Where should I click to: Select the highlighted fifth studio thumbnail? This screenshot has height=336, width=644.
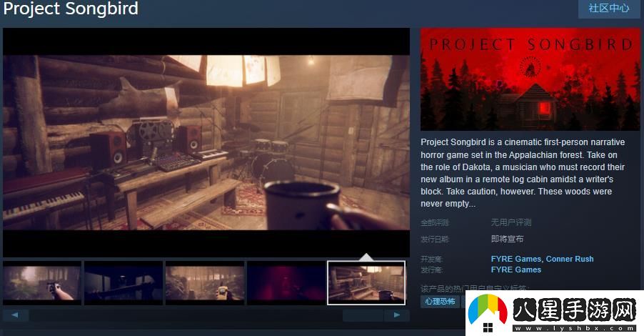tap(366, 283)
